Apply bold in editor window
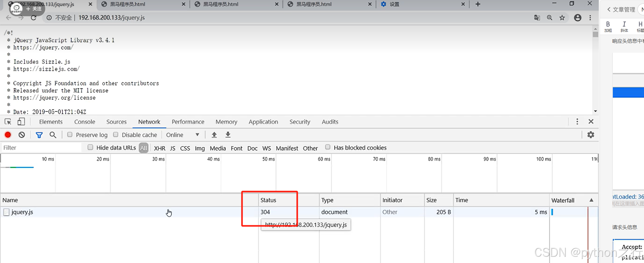This screenshot has width=644, height=263. [x=608, y=26]
